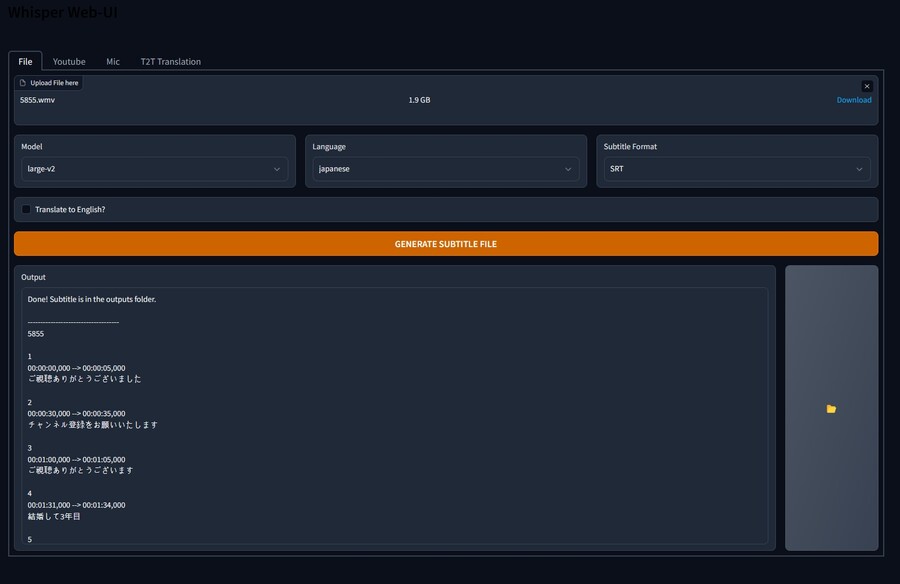Select the File tab

(x=25, y=62)
